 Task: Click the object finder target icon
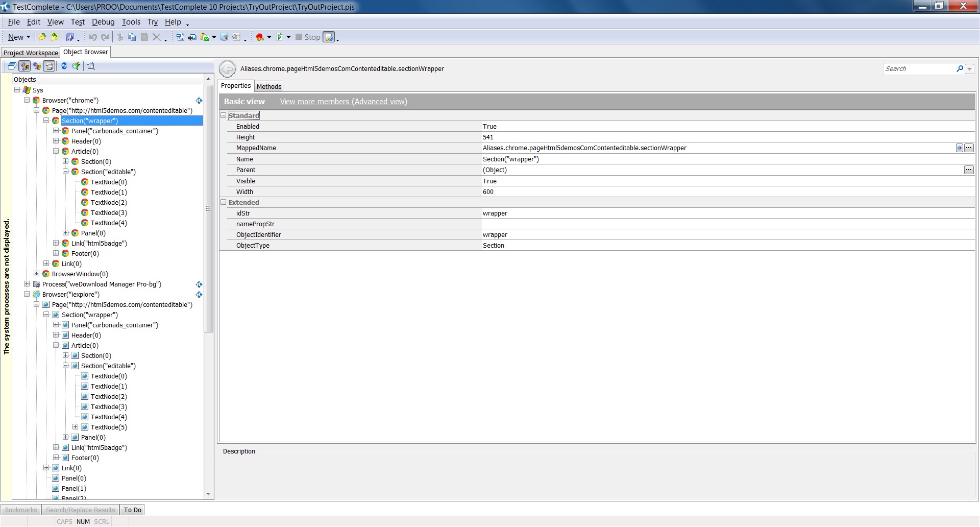point(192,37)
